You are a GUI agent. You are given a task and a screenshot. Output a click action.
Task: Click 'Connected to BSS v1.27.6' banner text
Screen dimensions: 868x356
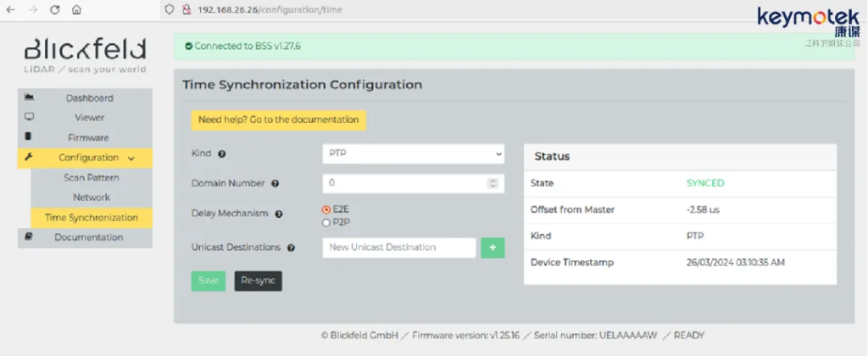(x=248, y=47)
